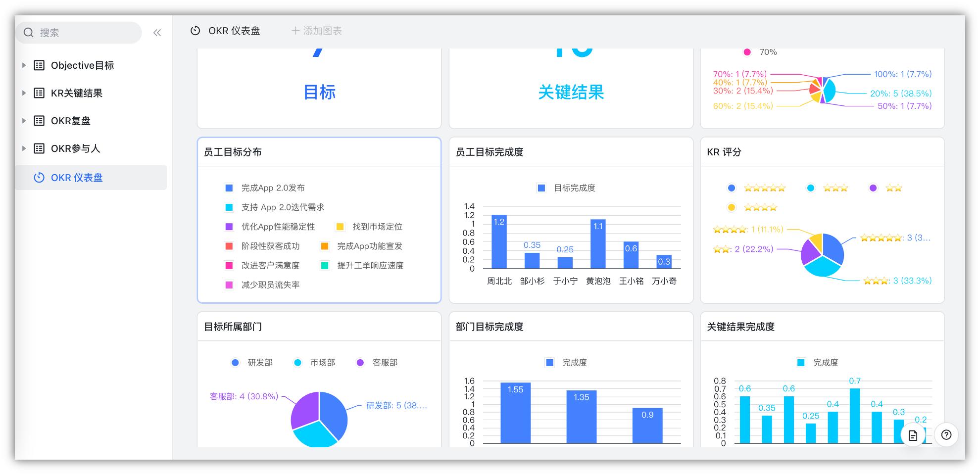Click the 添加图表 button
Viewport: 980px width, 475px height.
(317, 31)
